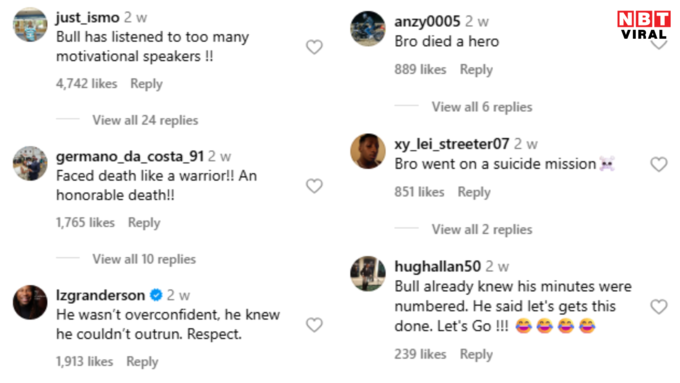View the 4,742 likes list
Viewport: 680px width, 383px height.
(x=87, y=83)
